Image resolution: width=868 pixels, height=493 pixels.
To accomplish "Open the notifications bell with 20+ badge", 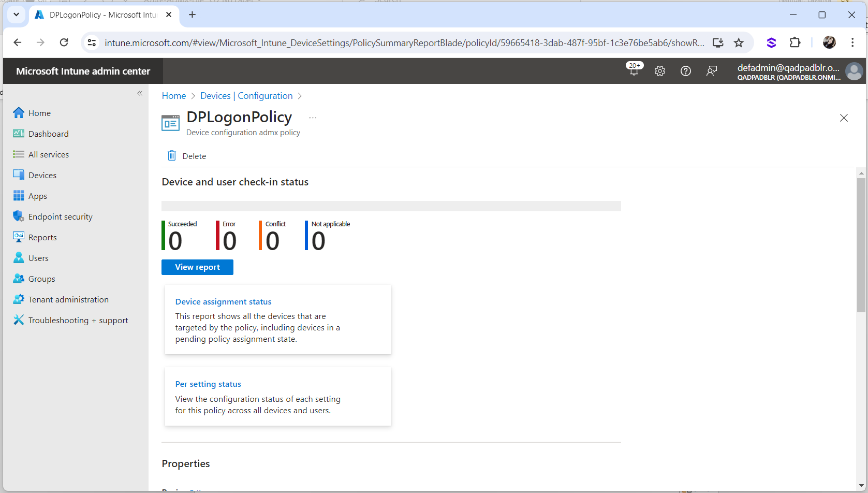I will [x=634, y=70].
